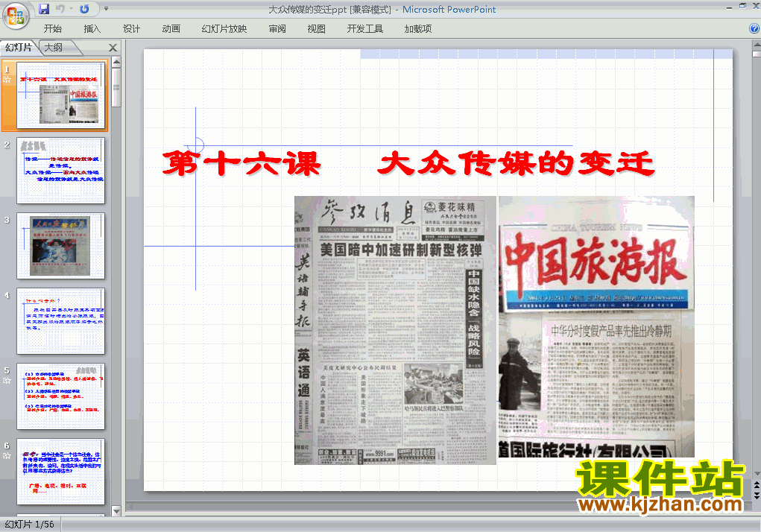Image resolution: width=761 pixels, height=532 pixels.
Task: Click animation star icon beside slide 5
Action: click(x=7, y=380)
